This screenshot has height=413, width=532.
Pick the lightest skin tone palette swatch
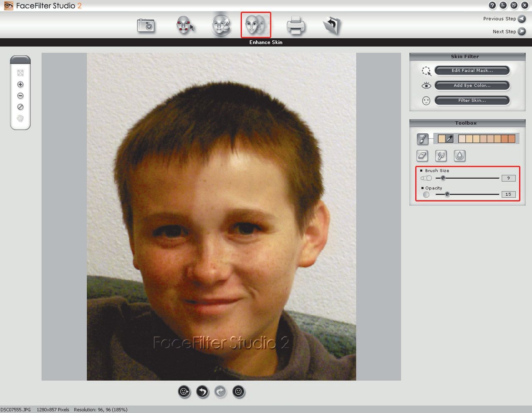point(462,139)
